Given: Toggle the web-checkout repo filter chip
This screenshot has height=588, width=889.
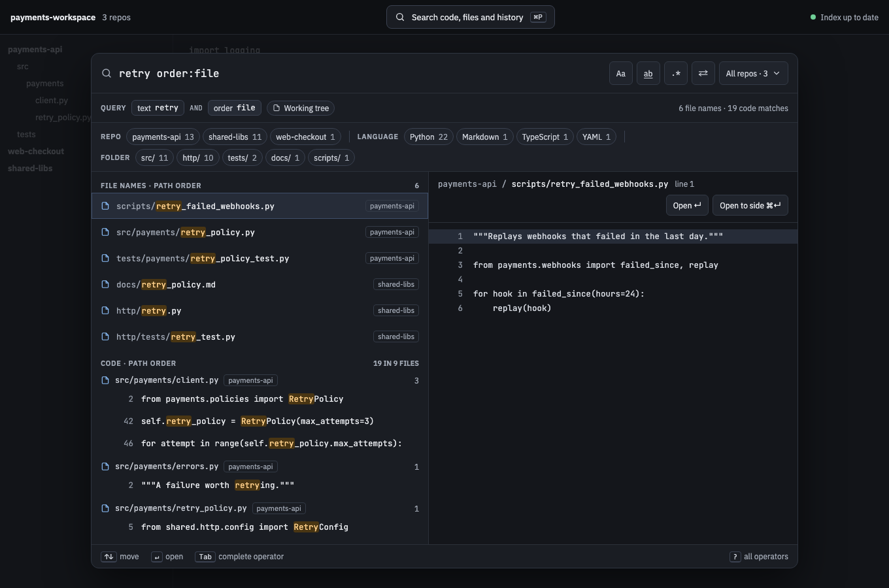Looking at the screenshot, I should point(305,137).
